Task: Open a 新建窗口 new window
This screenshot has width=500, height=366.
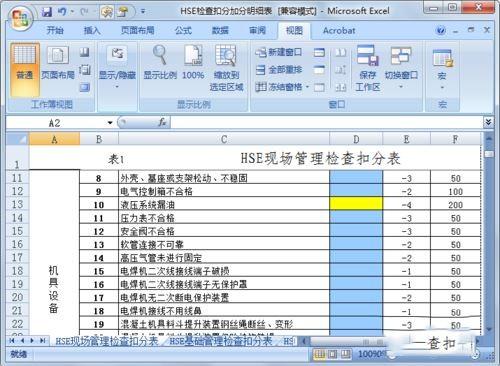Action: tap(279, 52)
